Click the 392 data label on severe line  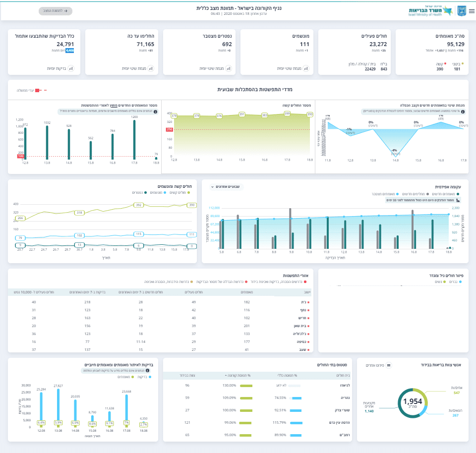tap(138, 205)
